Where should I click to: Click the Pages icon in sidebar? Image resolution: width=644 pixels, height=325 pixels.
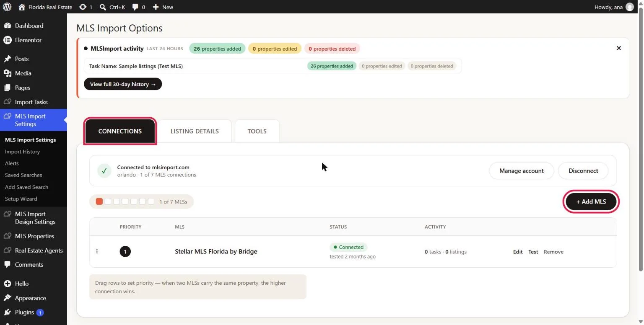(x=7, y=88)
